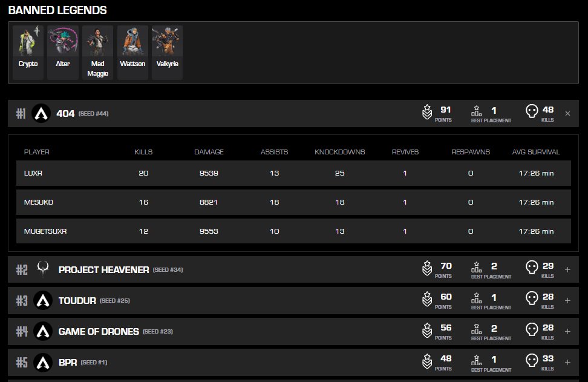Click the AVG SURVIVAL column header
588x382 pixels.
[x=536, y=151]
